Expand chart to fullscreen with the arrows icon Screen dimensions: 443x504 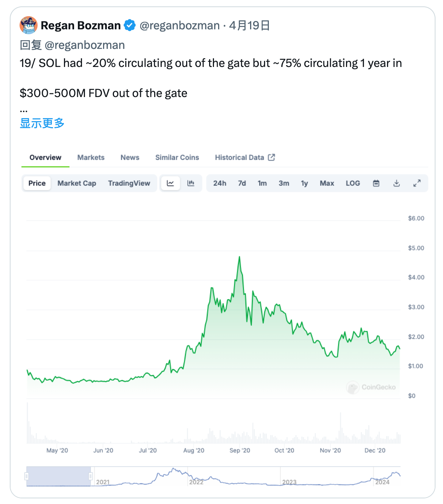click(417, 183)
